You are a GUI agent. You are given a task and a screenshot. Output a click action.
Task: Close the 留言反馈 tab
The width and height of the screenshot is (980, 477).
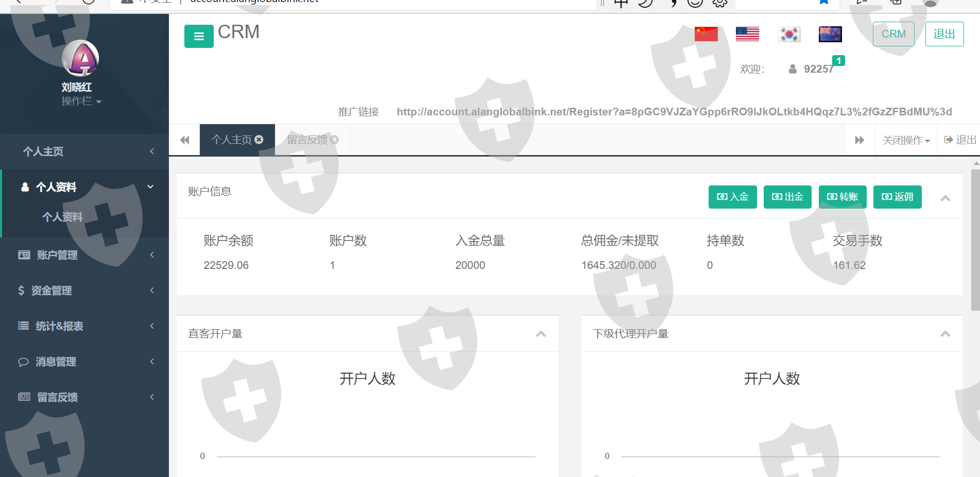pyautogui.click(x=335, y=140)
